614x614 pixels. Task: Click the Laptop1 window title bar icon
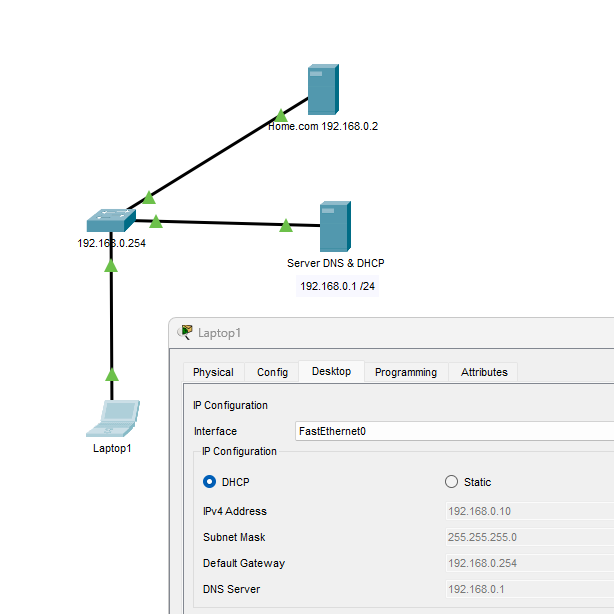185,333
